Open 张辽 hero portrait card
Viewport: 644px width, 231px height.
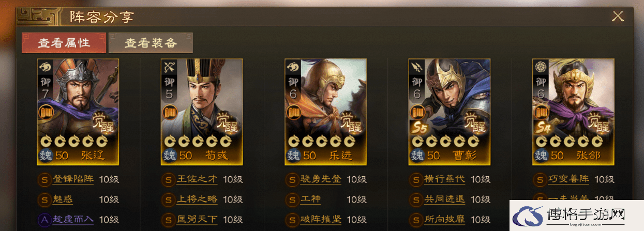click(x=78, y=112)
